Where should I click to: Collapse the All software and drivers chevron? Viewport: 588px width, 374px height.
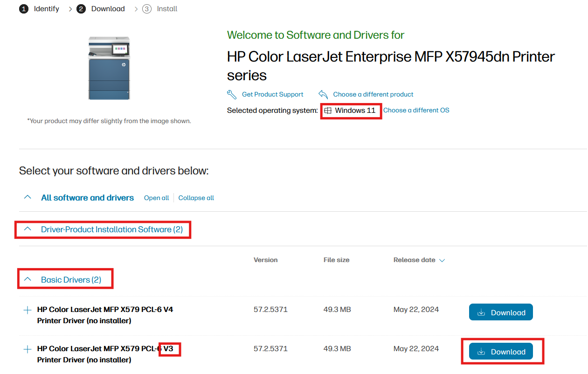28,197
